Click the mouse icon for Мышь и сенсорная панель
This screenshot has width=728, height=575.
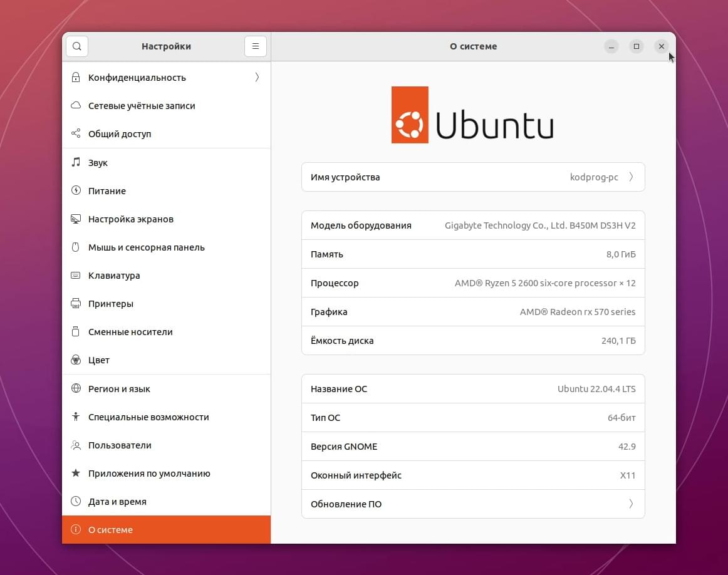click(76, 247)
